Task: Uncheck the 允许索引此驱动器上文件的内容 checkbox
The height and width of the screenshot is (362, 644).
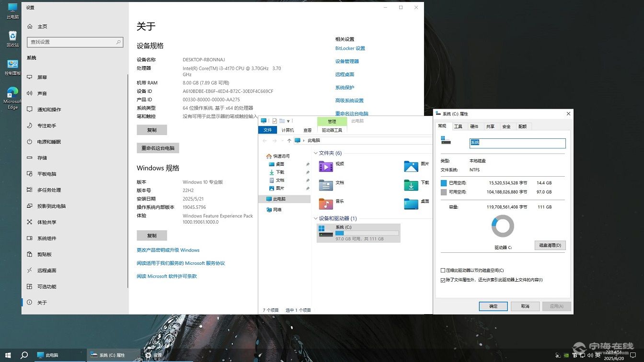Action: tap(443, 280)
